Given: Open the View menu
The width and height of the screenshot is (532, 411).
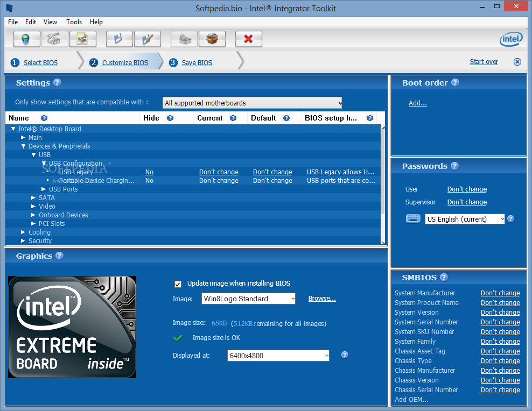Looking at the screenshot, I should point(50,22).
